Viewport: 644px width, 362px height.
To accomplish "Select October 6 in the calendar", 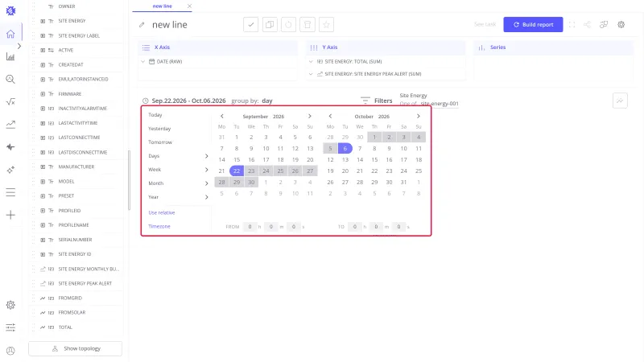I will pos(345,148).
